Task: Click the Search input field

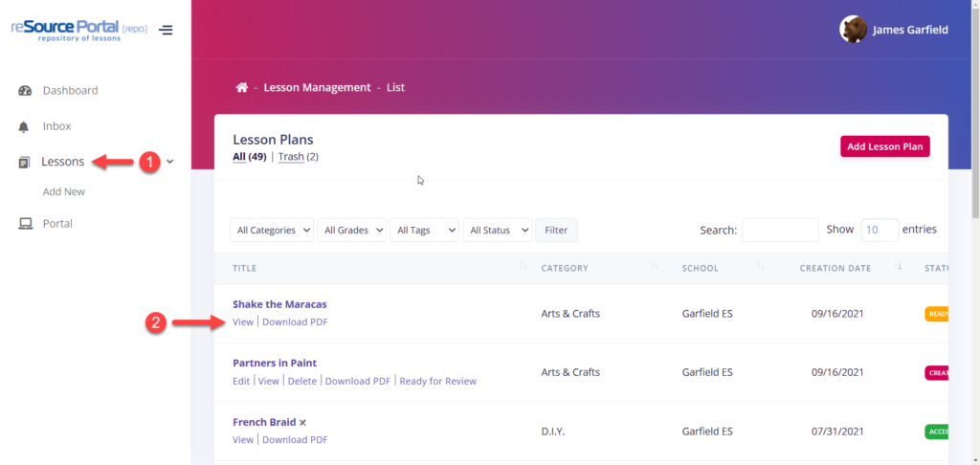Action: tap(780, 231)
